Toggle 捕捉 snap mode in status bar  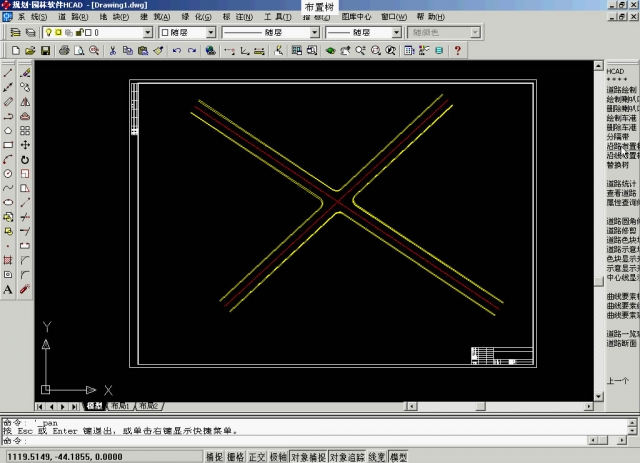214,456
